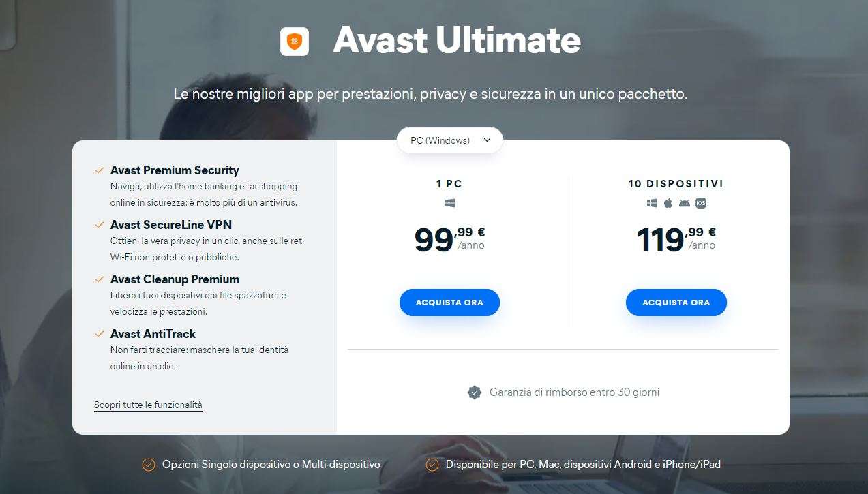Click the orange Avast Ultimate shield logo
868x494 pixels.
point(295,41)
